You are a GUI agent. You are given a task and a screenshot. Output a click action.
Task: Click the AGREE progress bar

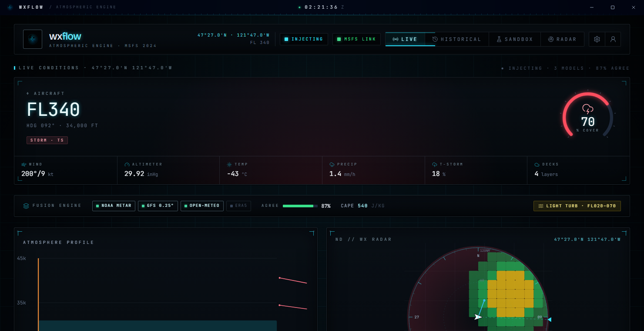point(300,206)
